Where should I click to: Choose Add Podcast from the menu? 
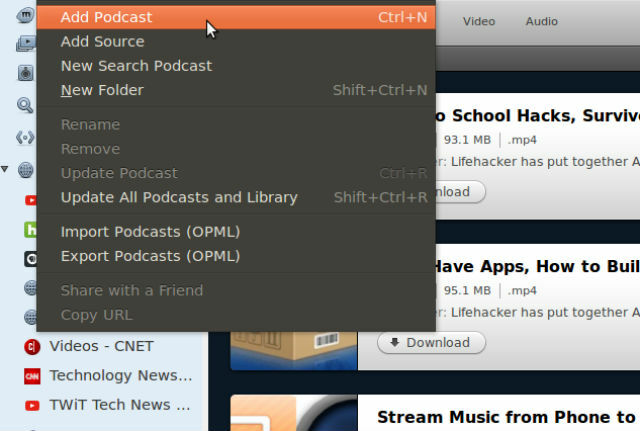(x=236, y=18)
